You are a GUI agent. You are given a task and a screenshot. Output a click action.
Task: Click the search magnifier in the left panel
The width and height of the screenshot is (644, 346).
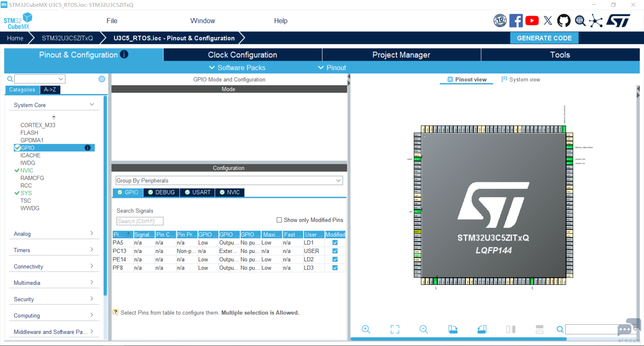tap(10, 79)
